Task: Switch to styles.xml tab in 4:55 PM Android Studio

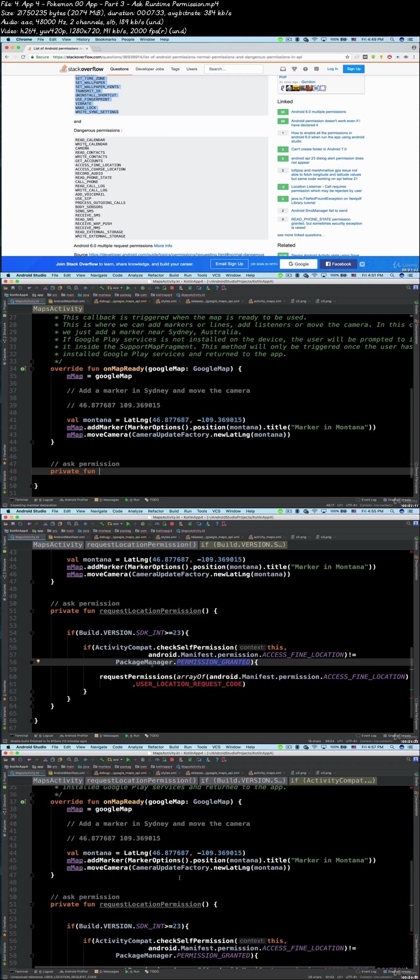Action: [169, 537]
